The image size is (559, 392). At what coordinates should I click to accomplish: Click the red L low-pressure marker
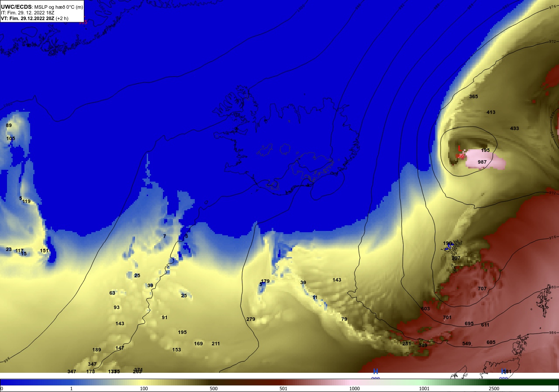[459, 148]
